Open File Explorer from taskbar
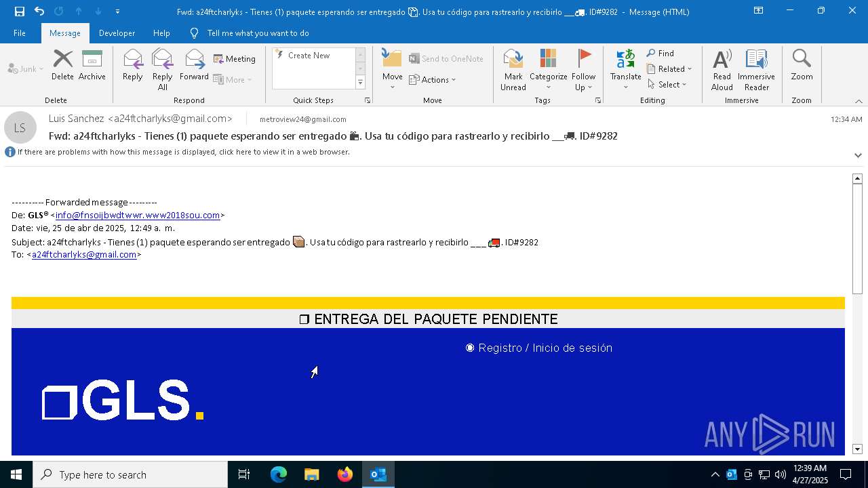 311,474
